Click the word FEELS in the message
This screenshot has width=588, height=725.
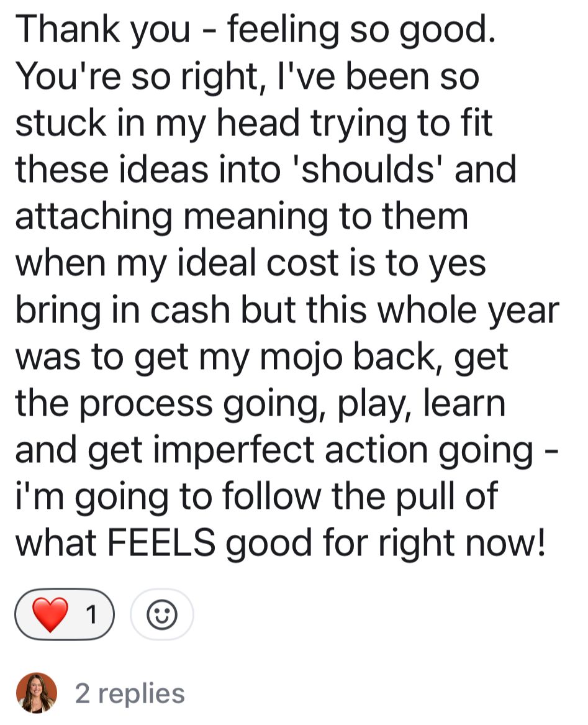pyautogui.click(x=162, y=542)
